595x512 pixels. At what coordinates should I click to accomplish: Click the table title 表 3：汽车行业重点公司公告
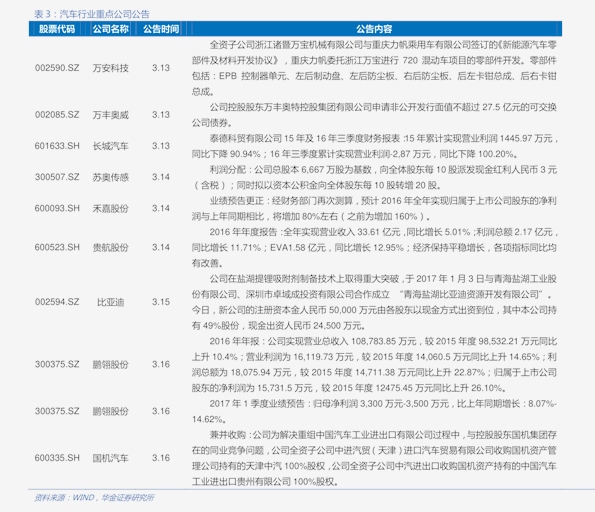(x=92, y=14)
